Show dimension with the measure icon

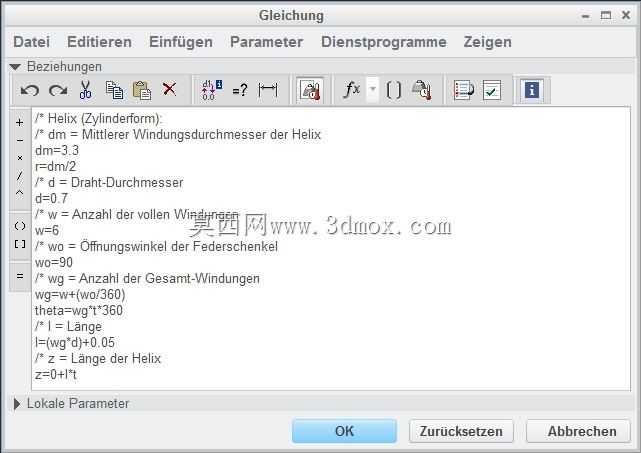[x=268, y=90]
